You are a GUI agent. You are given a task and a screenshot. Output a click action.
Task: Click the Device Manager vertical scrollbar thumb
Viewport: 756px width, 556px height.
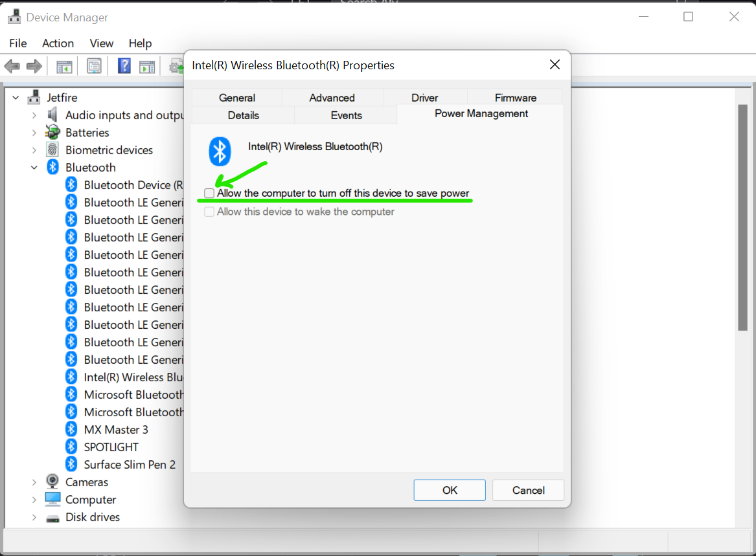coord(742,217)
